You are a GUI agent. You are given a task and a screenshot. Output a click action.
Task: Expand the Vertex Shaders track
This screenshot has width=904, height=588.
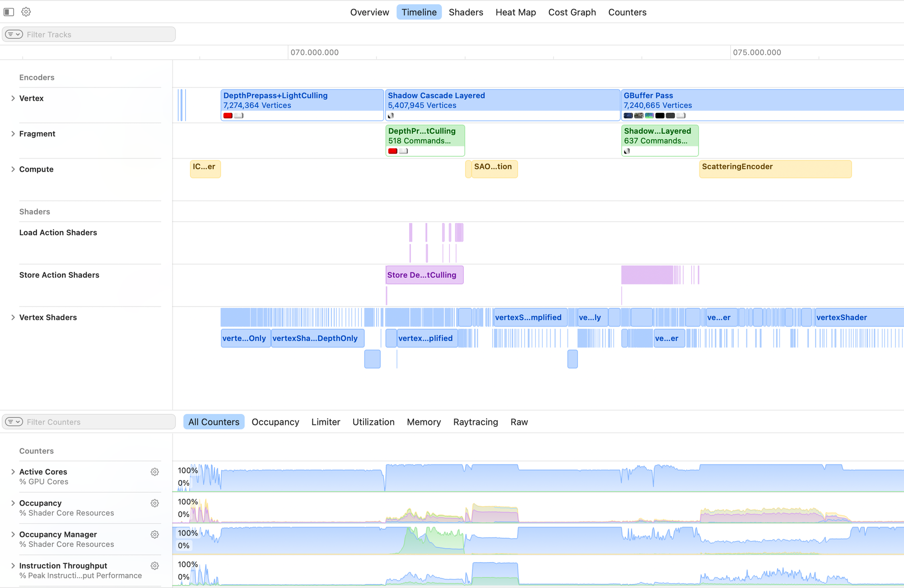(13, 317)
